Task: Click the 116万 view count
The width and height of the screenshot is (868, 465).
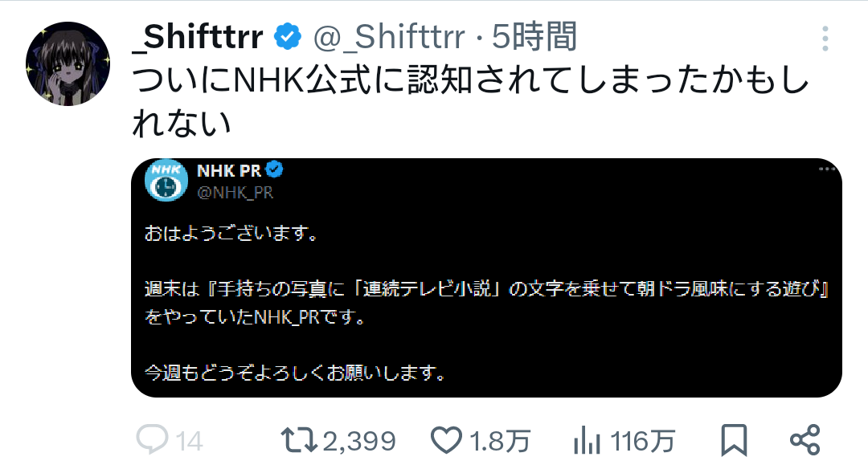Action: pyautogui.click(x=642, y=440)
